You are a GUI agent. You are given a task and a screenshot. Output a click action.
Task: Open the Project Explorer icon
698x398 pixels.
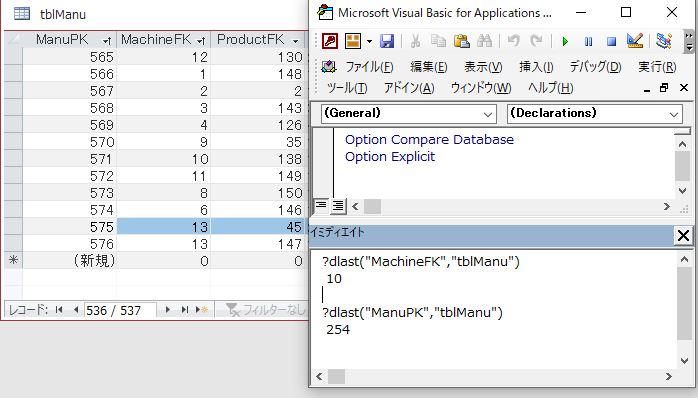tap(664, 41)
